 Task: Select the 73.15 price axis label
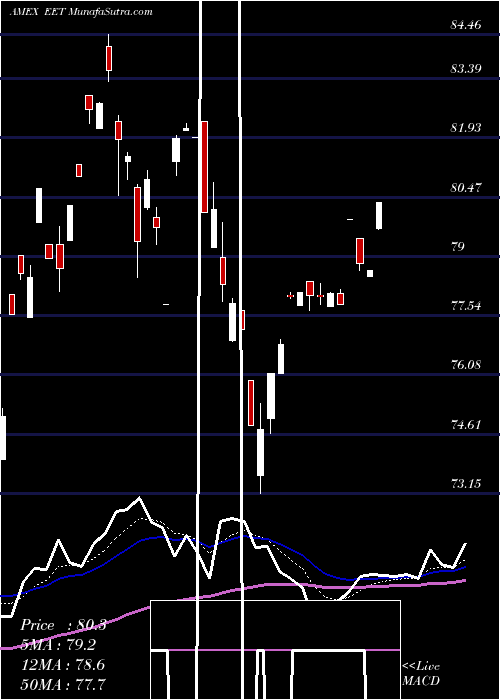466,483
